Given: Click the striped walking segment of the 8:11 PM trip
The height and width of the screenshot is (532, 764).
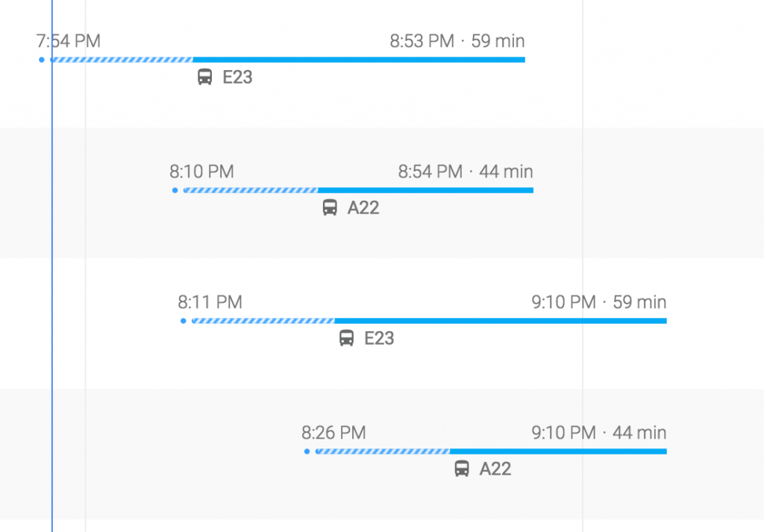Looking at the screenshot, I should [263, 321].
